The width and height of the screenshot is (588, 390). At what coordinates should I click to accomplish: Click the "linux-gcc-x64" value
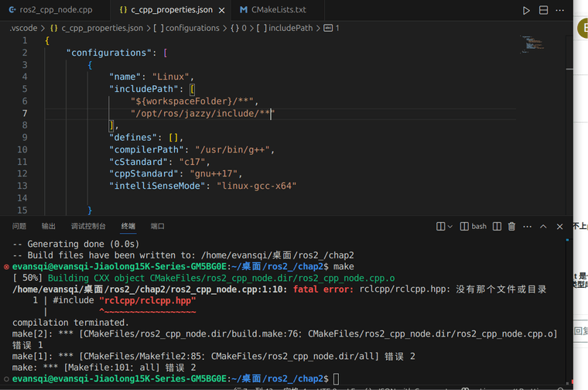(257, 186)
